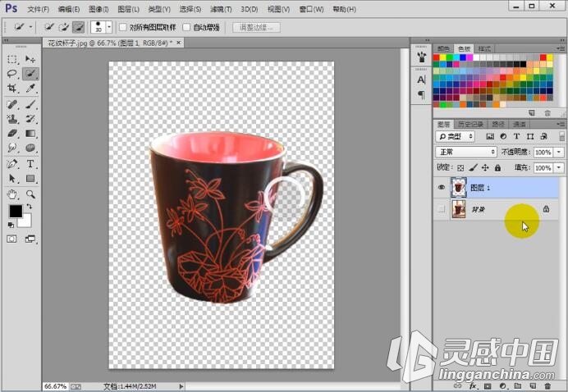Select the Gradient tool

30,134
